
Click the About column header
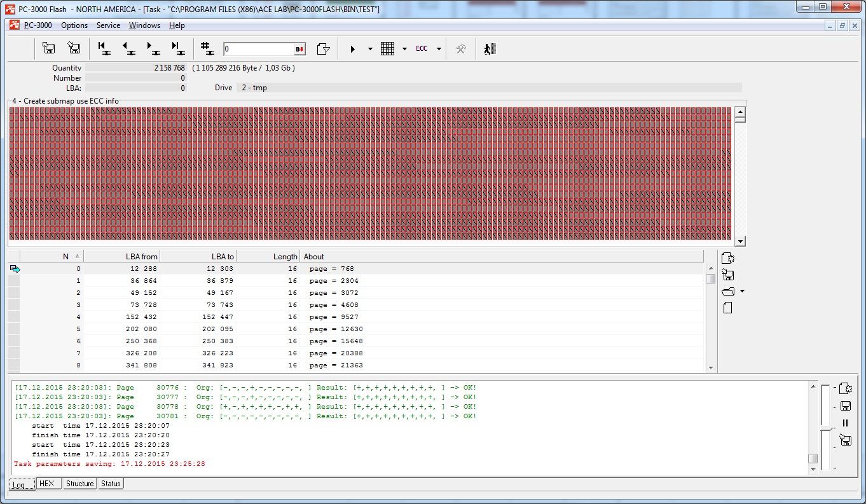pos(502,257)
